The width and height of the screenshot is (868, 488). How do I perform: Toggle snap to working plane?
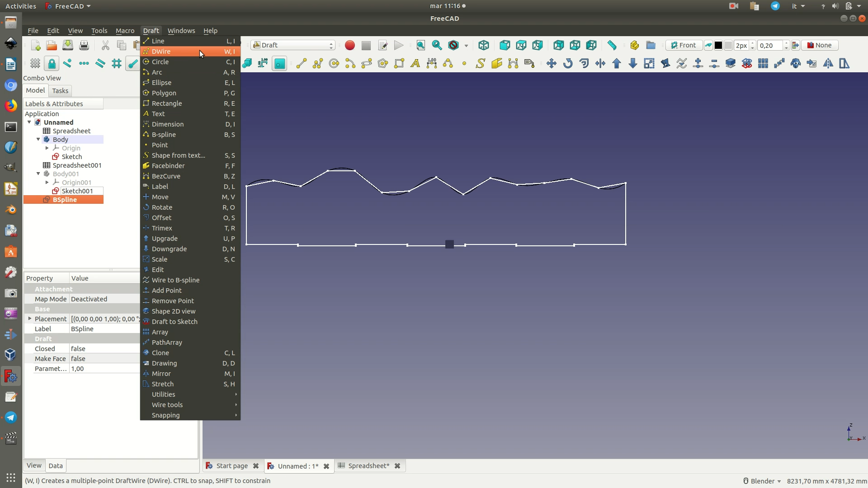pyautogui.click(x=279, y=64)
